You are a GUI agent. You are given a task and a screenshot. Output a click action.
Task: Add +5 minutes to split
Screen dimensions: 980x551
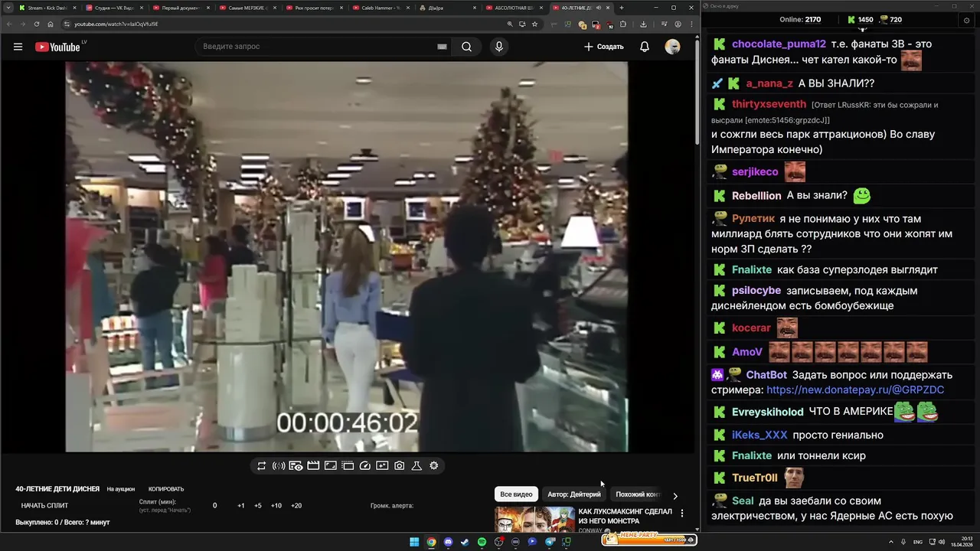coord(258,505)
